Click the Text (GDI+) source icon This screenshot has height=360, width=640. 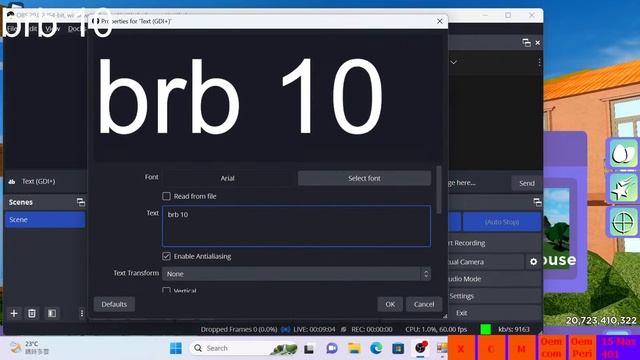click(12, 182)
